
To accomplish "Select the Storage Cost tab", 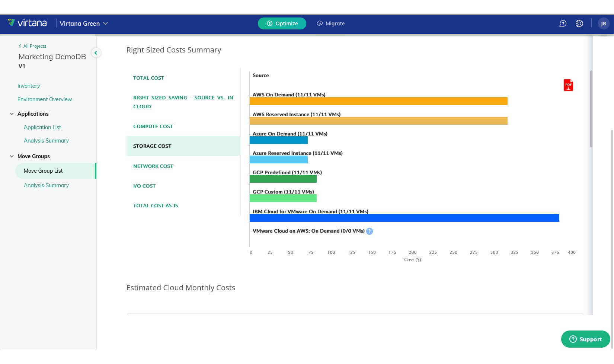I will click(183, 146).
